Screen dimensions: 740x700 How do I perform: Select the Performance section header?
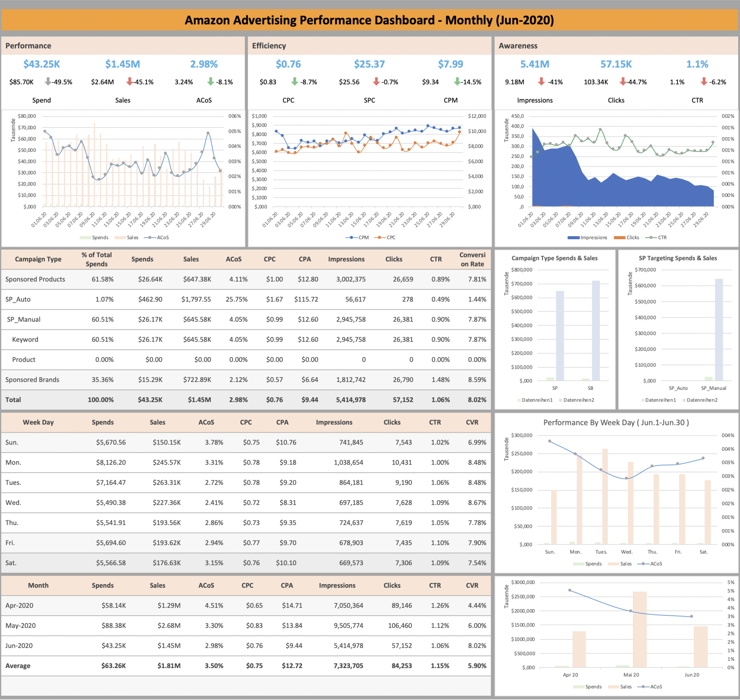tap(123, 46)
